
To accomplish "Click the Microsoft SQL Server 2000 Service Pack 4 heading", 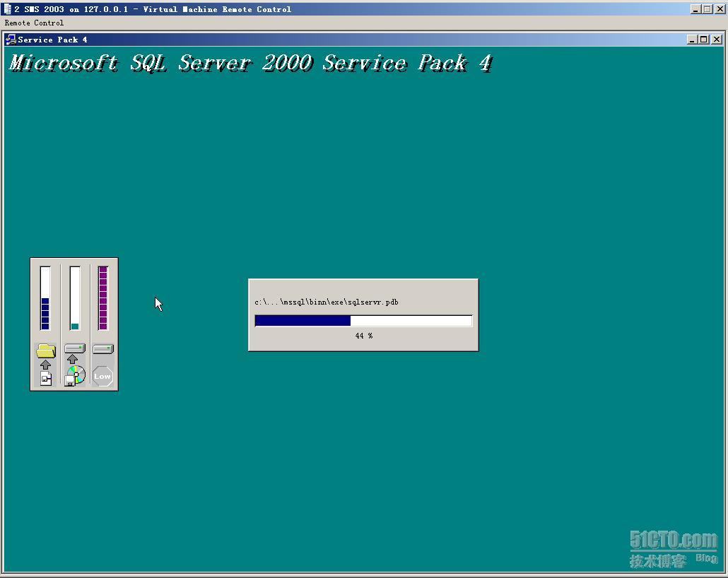I will coord(251,63).
